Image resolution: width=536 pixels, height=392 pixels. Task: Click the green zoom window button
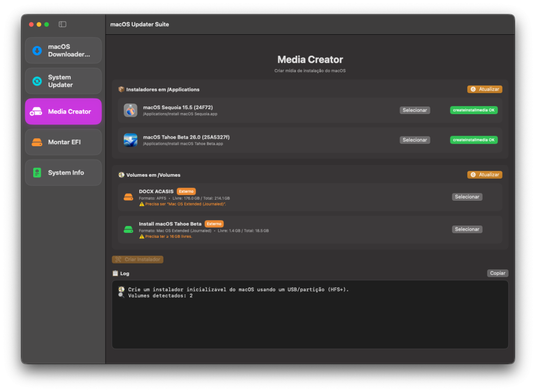click(x=47, y=25)
